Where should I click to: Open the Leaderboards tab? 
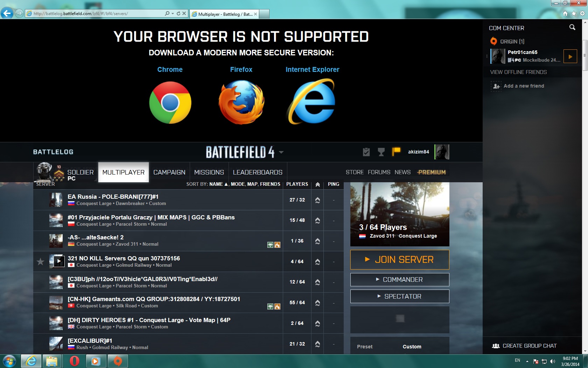[257, 172]
